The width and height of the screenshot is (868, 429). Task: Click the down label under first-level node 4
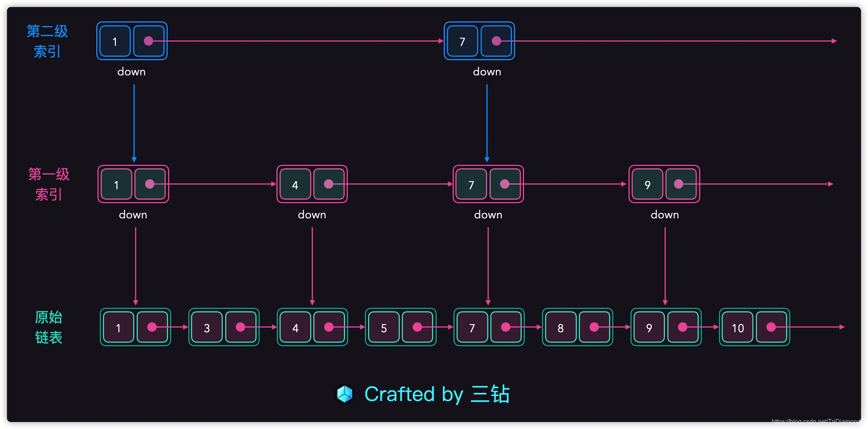click(312, 215)
